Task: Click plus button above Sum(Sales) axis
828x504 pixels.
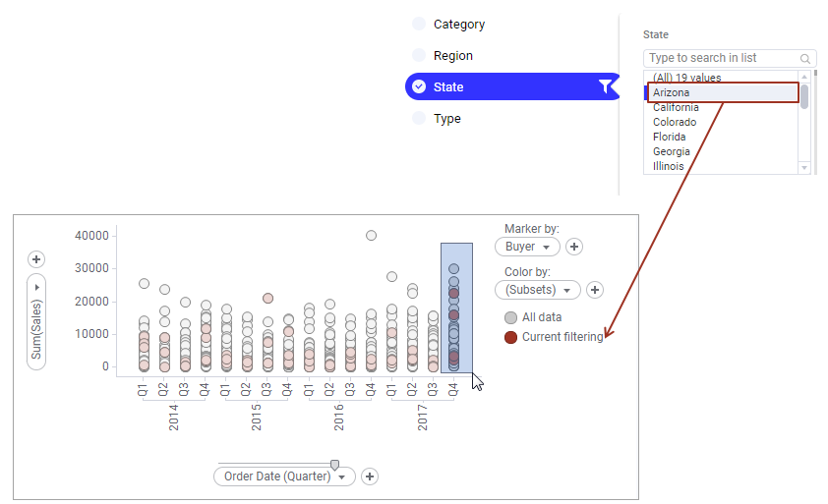Action: (36, 259)
